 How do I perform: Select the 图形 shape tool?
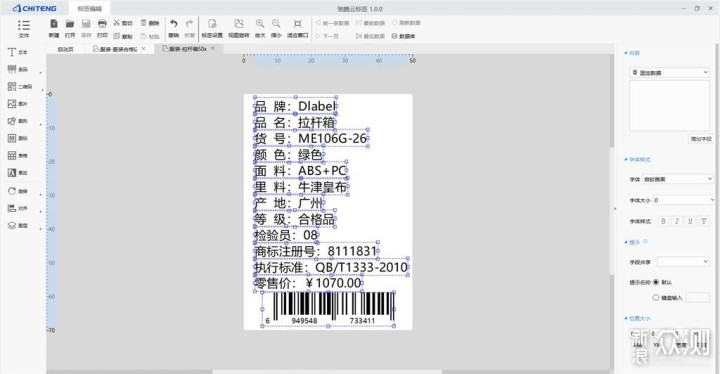coord(18,121)
